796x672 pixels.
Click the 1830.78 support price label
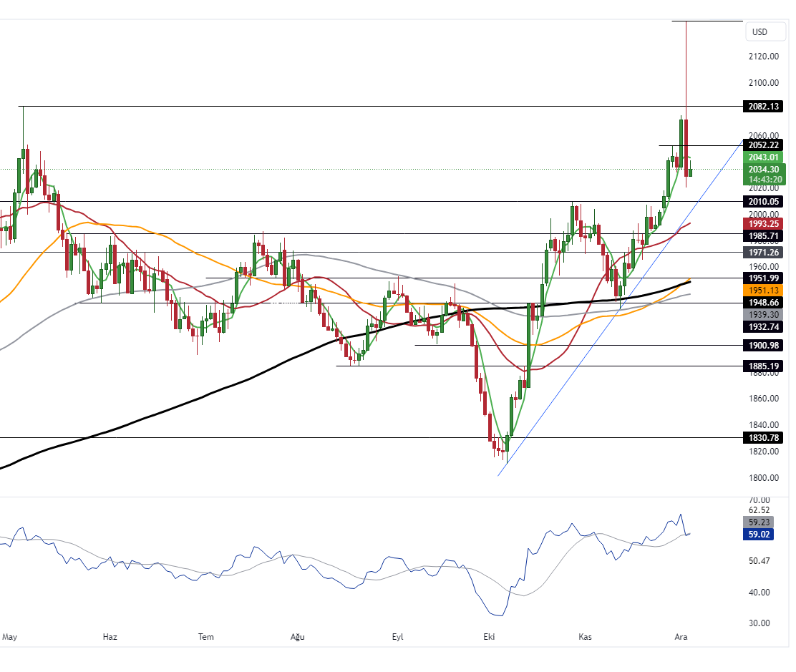pos(763,438)
